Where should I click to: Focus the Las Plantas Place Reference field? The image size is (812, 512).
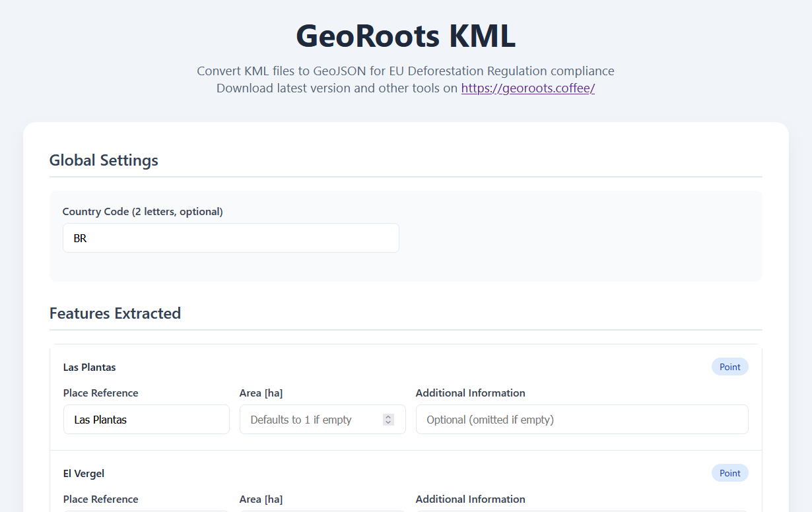pyautogui.click(x=147, y=420)
